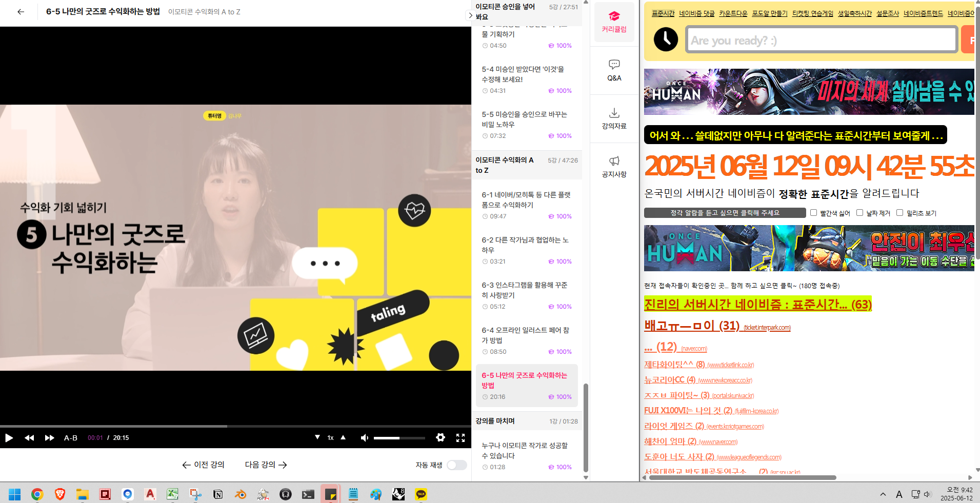Viewport: 980px width, 503px height.
Task: Click the 정각 알람을 듣고 싶으면 button
Action: point(725,213)
